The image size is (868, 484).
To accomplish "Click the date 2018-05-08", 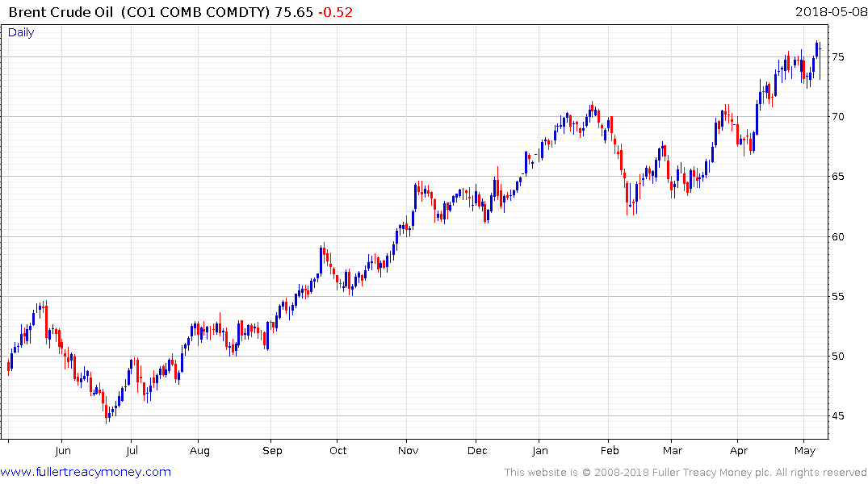I will point(831,12).
